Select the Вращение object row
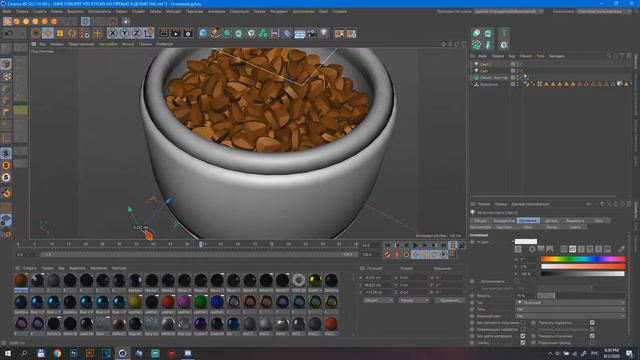Viewport: 640px width, 360px height. [489, 84]
